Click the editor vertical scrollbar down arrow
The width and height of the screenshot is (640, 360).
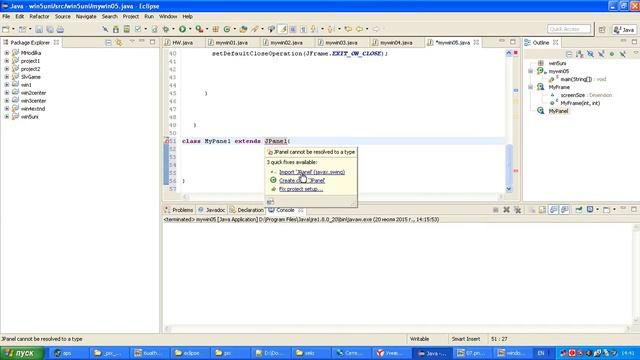pyautogui.click(x=509, y=189)
